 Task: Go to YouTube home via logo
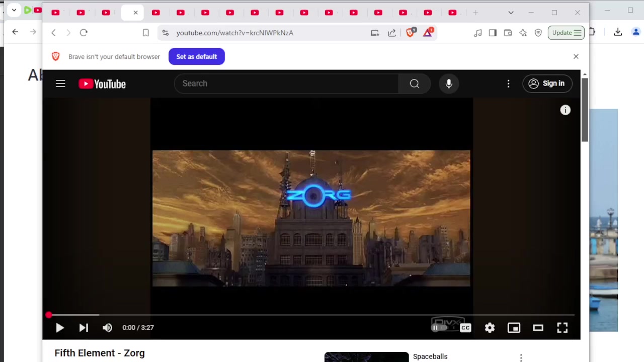[x=102, y=84]
